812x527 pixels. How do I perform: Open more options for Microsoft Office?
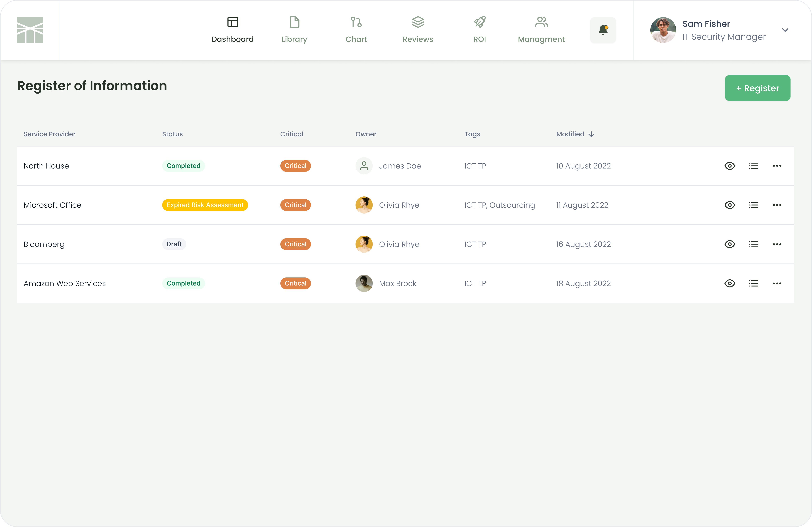(x=777, y=205)
